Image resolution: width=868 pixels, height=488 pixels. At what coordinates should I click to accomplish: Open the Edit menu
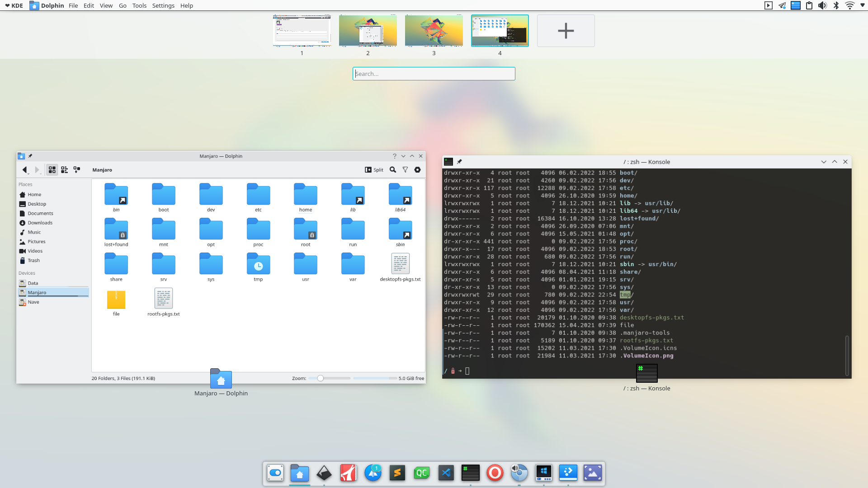pyautogui.click(x=89, y=5)
